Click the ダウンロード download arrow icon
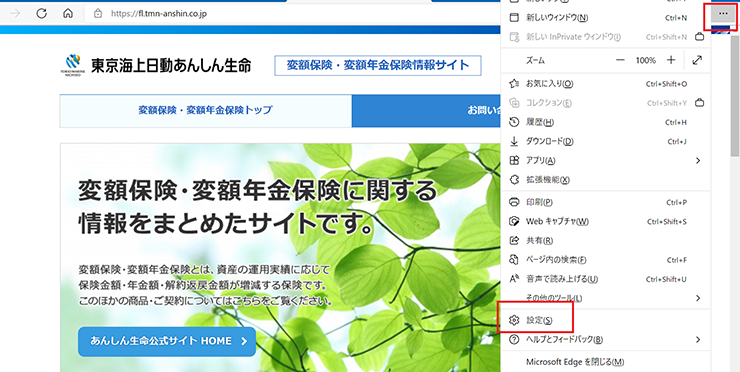Image resolution: width=740 pixels, height=372 pixels. click(x=514, y=141)
